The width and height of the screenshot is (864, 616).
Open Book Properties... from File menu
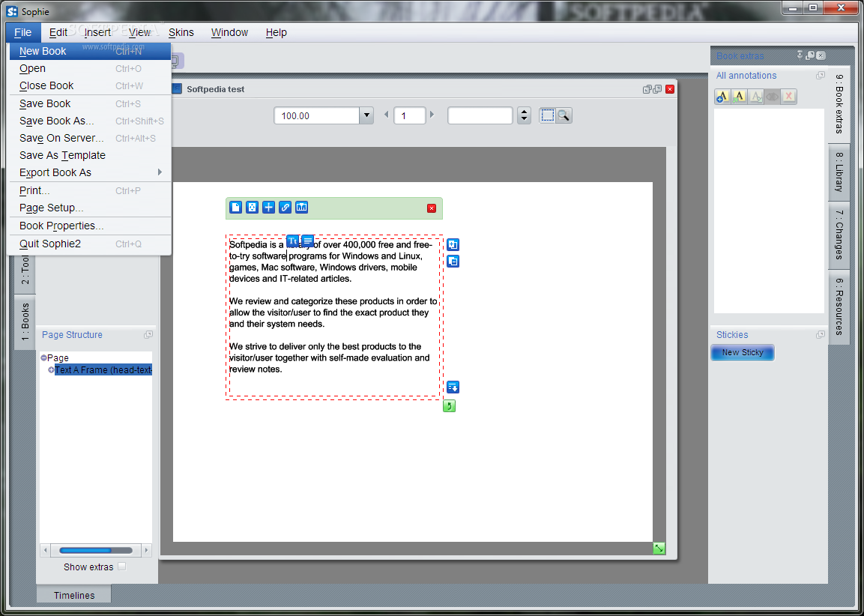tap(91, 226)
